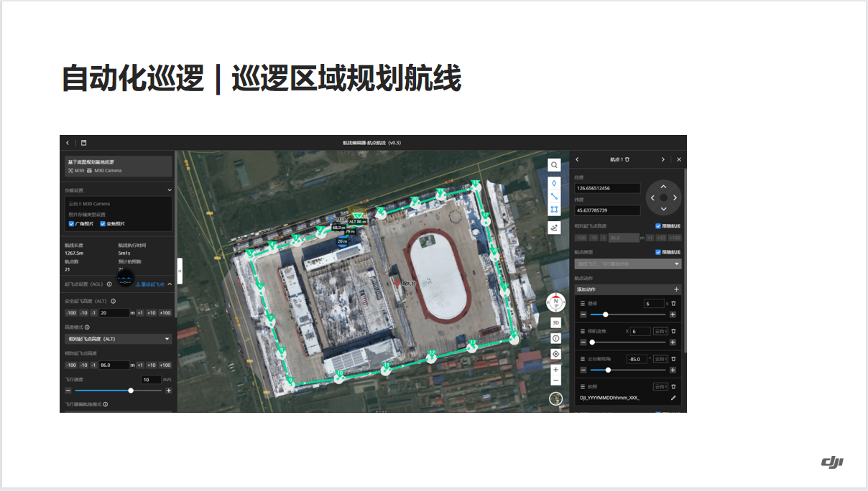The height and width of the screenshot is (491, 868).
Task: Click +100 in the left 相对起飞点高度 row
Action: pos(165,365)
